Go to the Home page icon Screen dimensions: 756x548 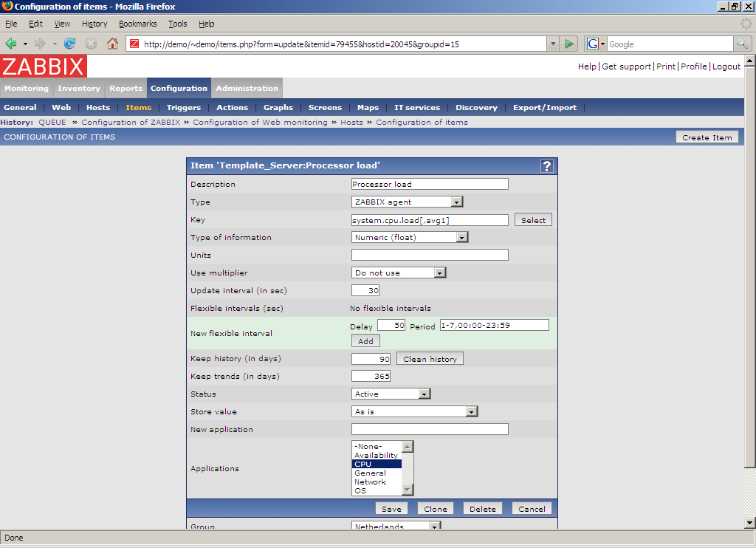112,44
